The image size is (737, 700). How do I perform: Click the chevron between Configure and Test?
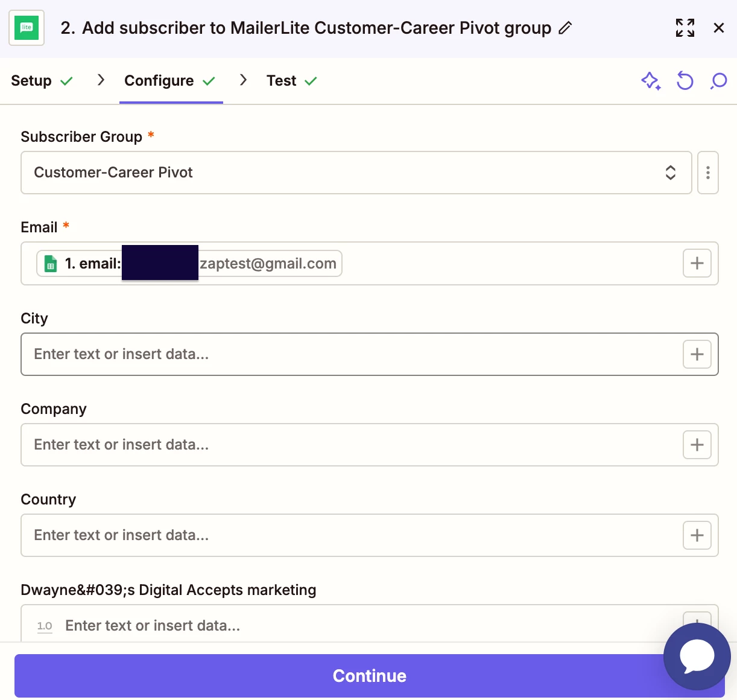(243, 80)
